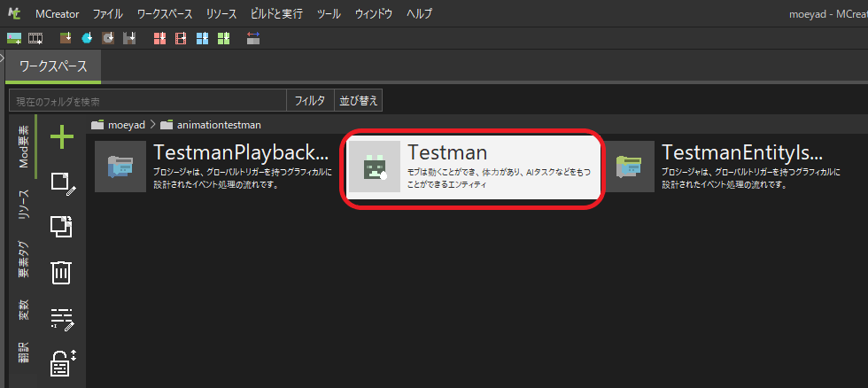This screenshot has width=868, height=388.
Task: Click the Testman element title text
Action: (x=447, y=152)
